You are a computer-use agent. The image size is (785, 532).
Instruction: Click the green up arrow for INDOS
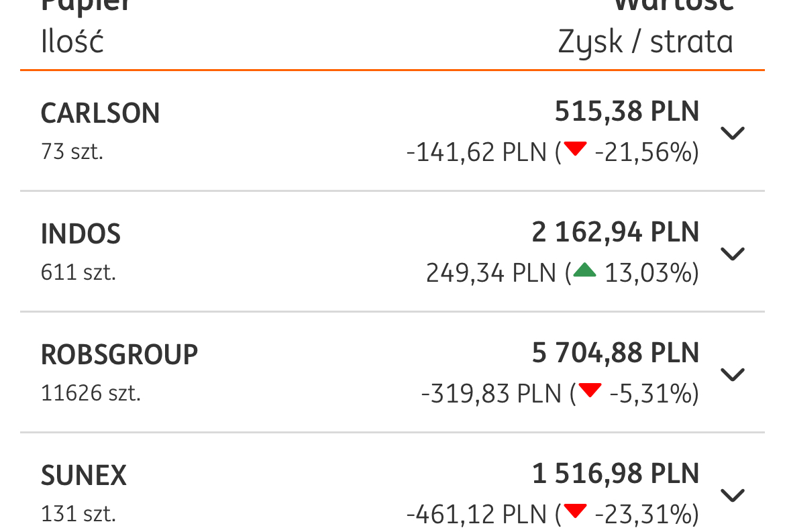click(585, 270)
